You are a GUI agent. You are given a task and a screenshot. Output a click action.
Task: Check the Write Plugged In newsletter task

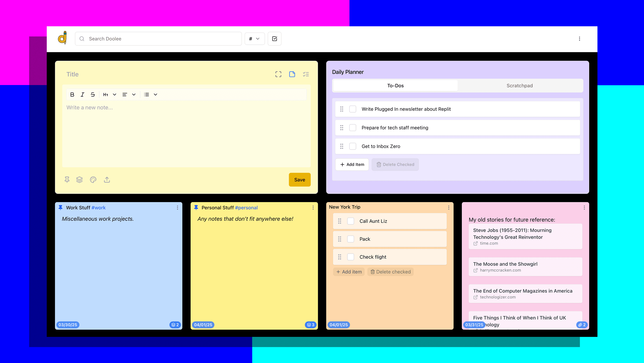click(x=353, y=109)
